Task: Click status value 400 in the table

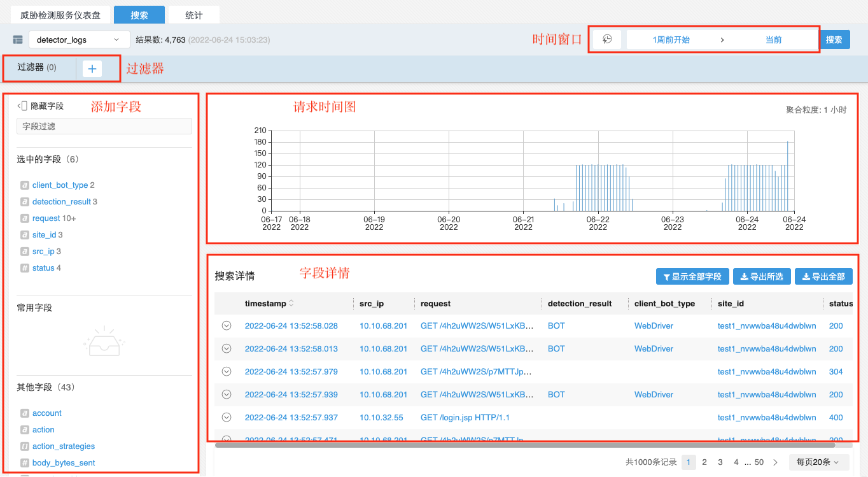Action: coord(836,417)
